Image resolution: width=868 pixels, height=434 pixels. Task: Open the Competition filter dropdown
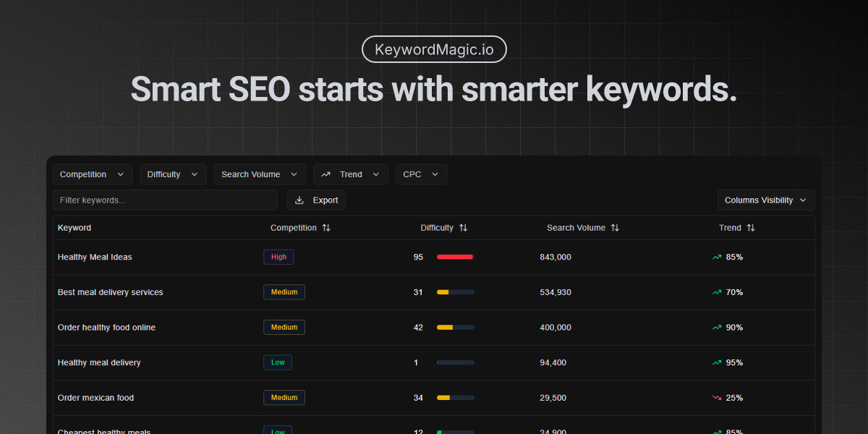point(93,174)
